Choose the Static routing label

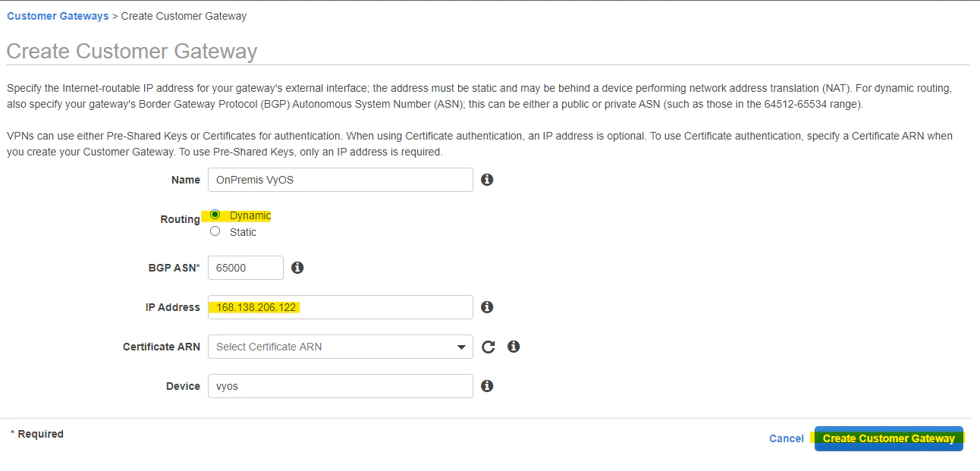click(243, 232)
